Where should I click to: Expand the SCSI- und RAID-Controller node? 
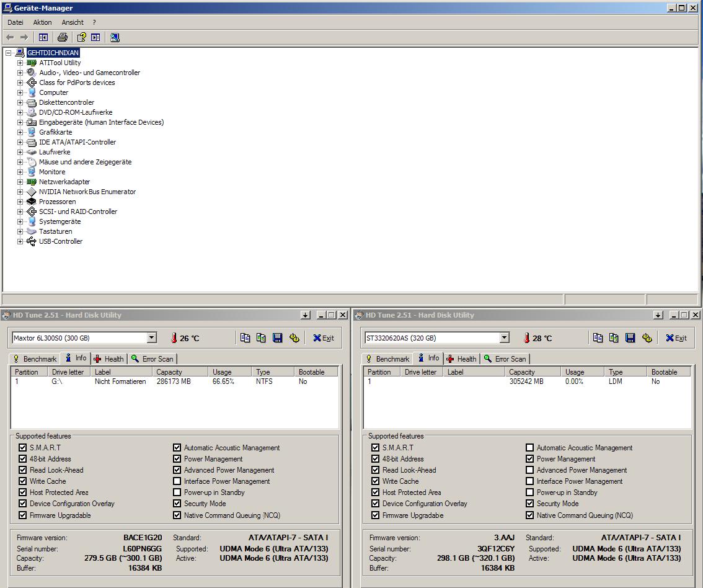click(20, 212)
